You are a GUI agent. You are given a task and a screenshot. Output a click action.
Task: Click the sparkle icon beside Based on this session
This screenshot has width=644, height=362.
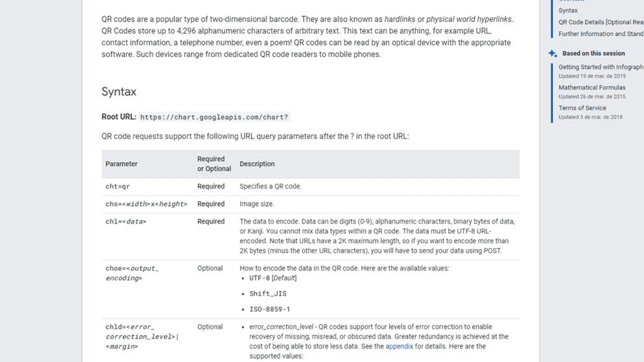pyautogui.click(x=553, y=53)
